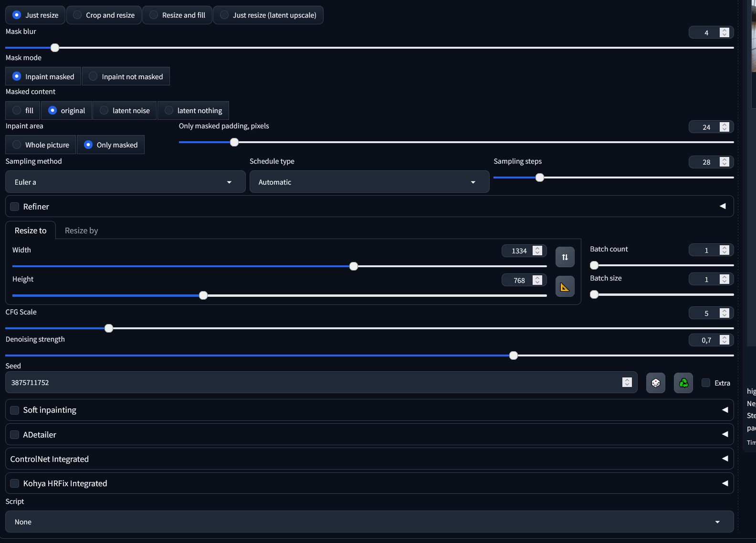Focus the CFG Scale number field

pyautogui.click(x=711, y=313)
